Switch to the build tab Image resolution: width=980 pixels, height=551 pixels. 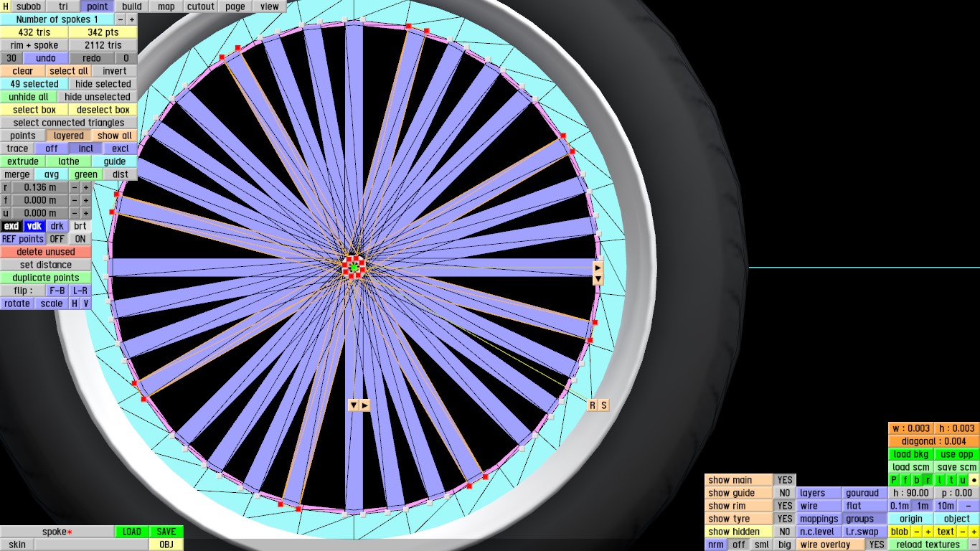point(132,6)
